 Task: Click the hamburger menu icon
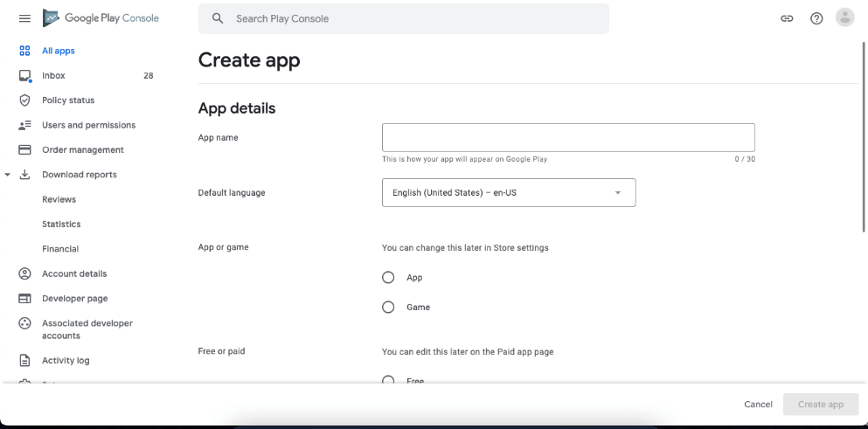24,18
